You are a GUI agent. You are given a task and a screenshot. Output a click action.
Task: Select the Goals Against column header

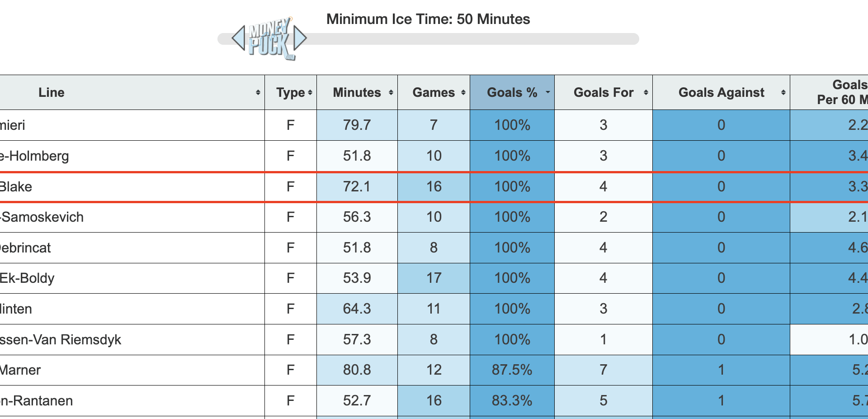click(722, 92)
